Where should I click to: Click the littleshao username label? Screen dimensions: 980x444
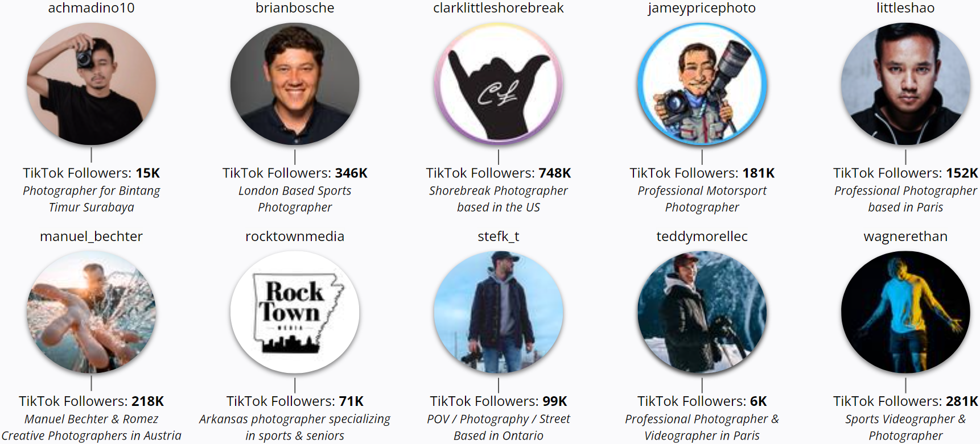pos(905,8)
